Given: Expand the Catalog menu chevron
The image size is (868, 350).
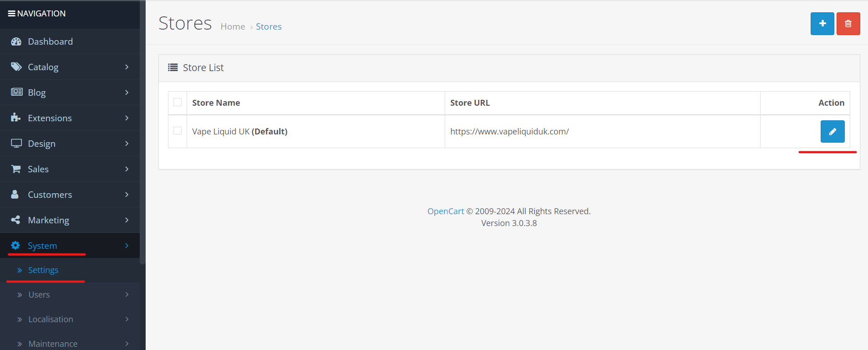Looking at the screenshot, I should pos(127,67).
